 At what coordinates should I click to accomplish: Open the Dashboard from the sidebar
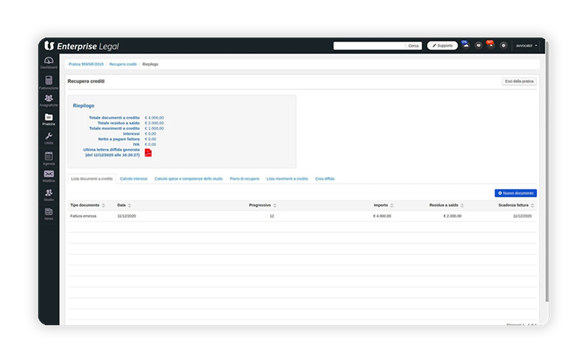pyautogui.click(x=48, y=62)
